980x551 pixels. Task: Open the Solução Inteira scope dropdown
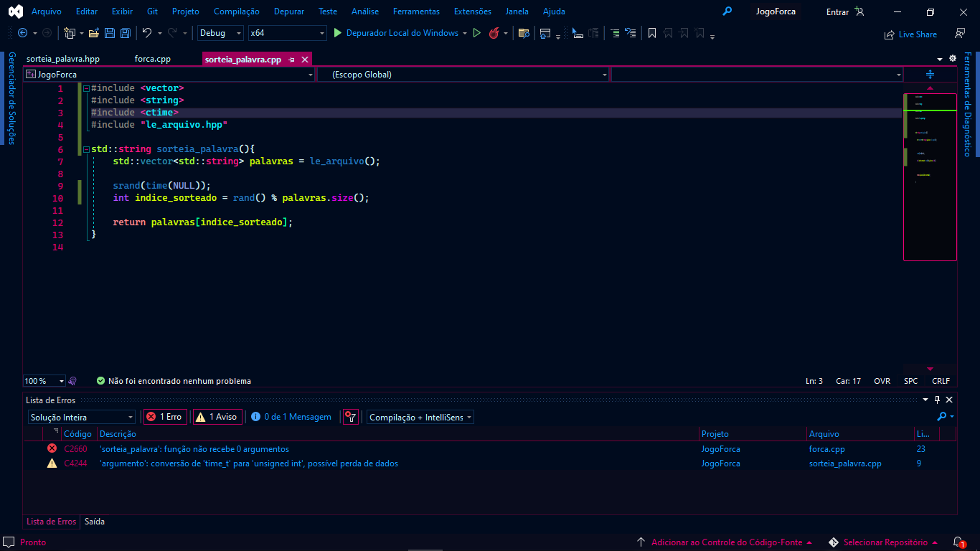pyautogui.click(x=82, y=417)
